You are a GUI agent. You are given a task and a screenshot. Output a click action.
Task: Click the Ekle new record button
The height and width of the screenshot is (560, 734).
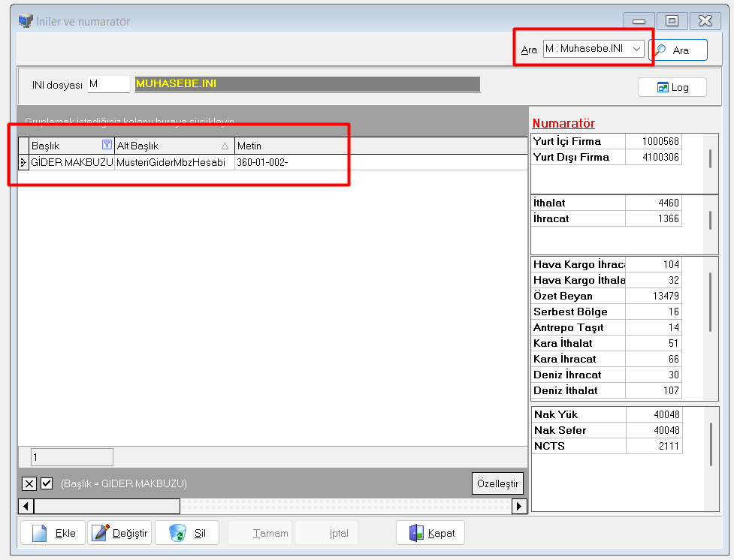tap(53, 533)
